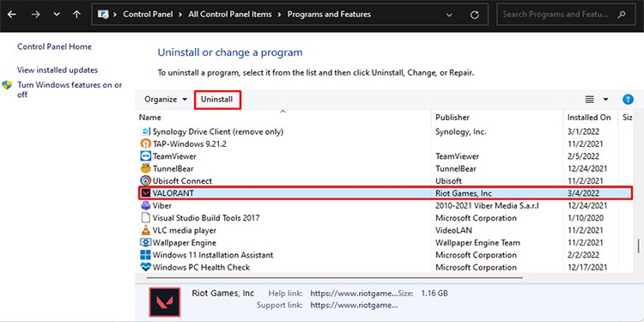Sort by the Publisher column header

[453, 118]
